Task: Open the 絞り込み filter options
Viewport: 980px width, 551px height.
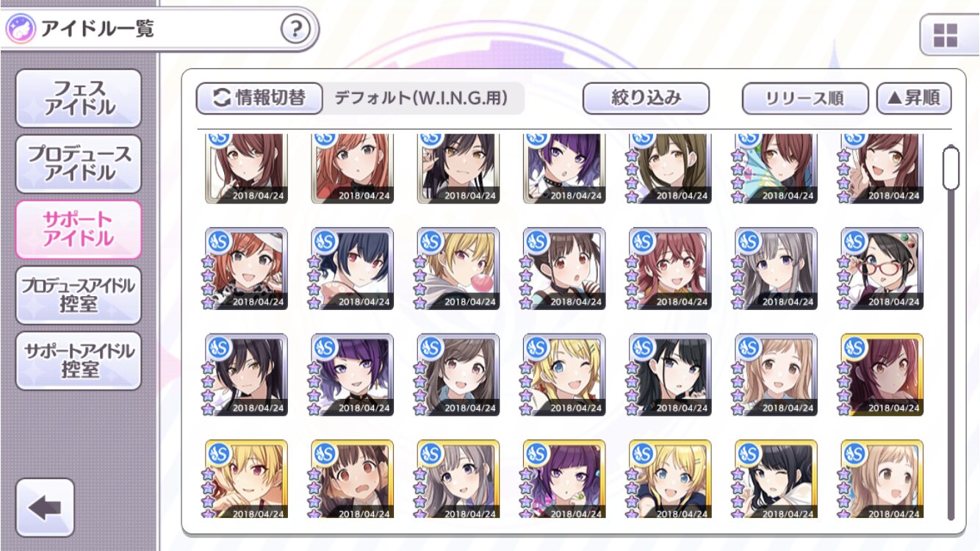Action: 646,98
